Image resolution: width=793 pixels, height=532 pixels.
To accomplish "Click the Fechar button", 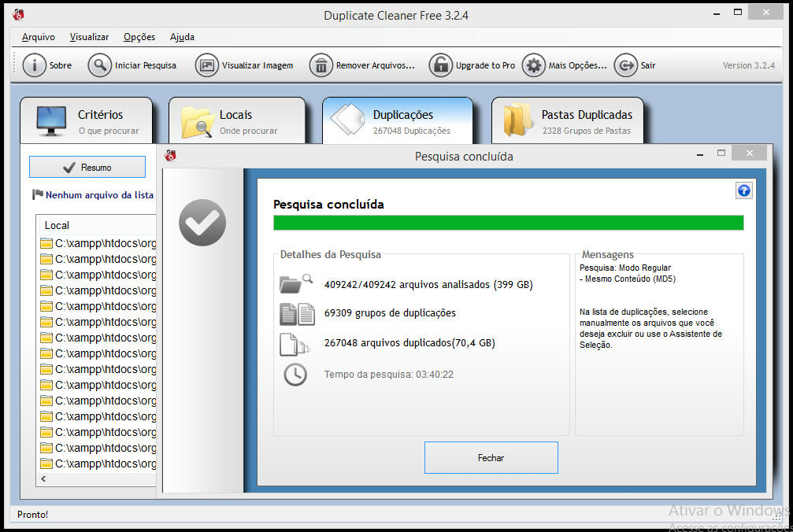I will (x=491, y=458).
